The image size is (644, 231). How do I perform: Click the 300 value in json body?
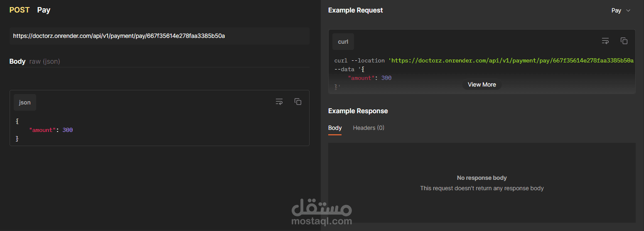(68, 130)
